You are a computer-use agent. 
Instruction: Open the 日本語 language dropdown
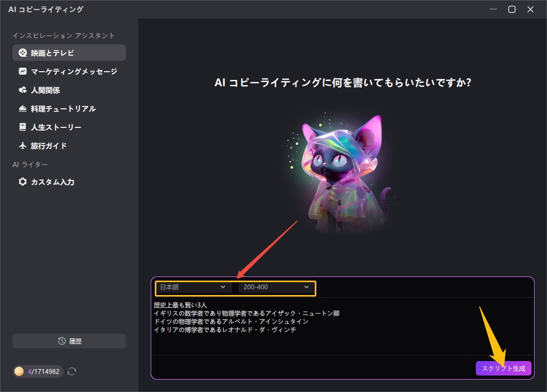click(192, 287)
